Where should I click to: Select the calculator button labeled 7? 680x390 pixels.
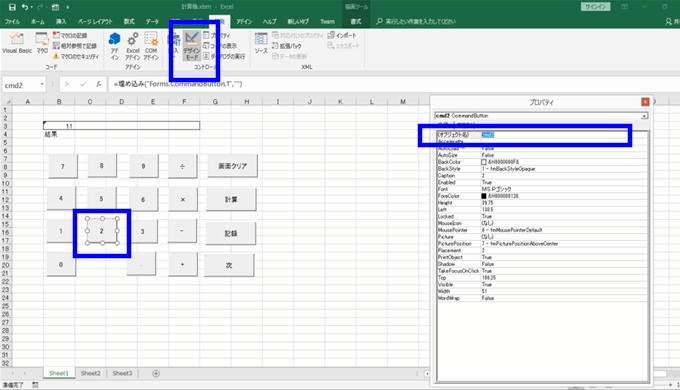[x=62, y=167]
